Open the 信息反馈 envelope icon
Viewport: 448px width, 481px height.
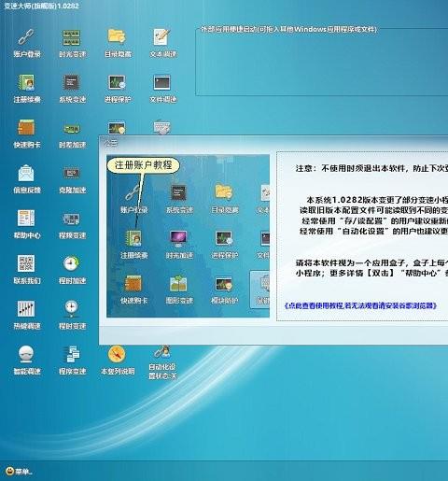click(x=26, y=173)
